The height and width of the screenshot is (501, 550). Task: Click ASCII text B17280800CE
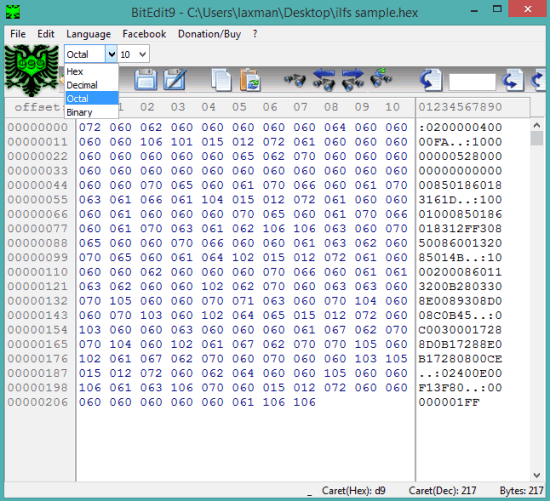coord(460,359)
